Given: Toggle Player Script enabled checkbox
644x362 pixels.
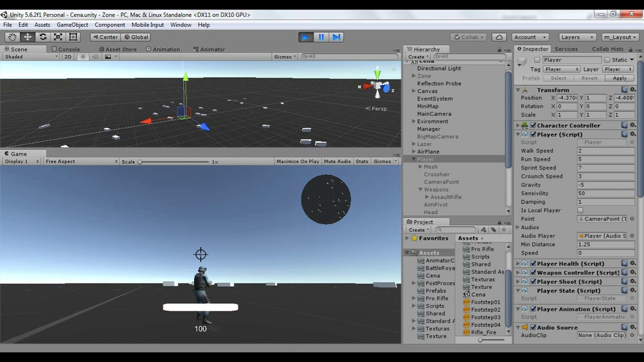Looking at the screenshot, I should coord(533,134).
